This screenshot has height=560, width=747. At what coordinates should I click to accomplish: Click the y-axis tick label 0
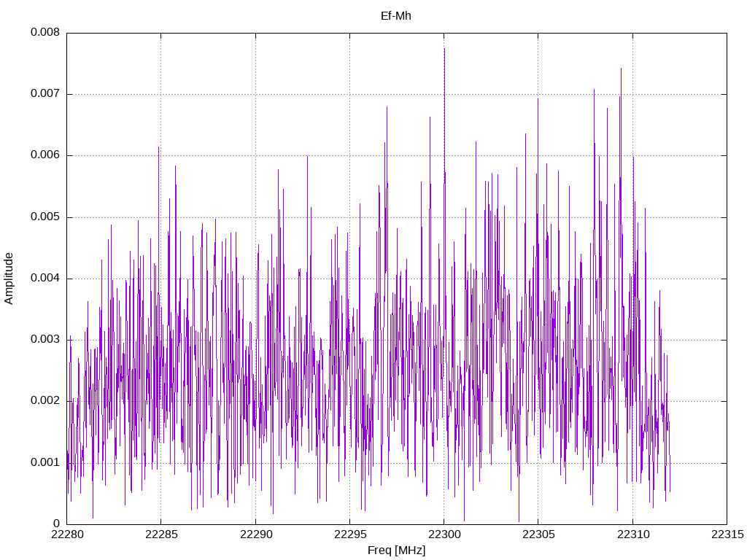tap(57, 524)
